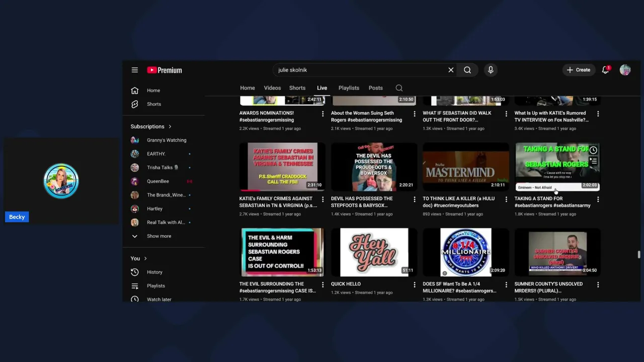
Task: Click the Shorts icon in the sidebar
Action: 135,104
